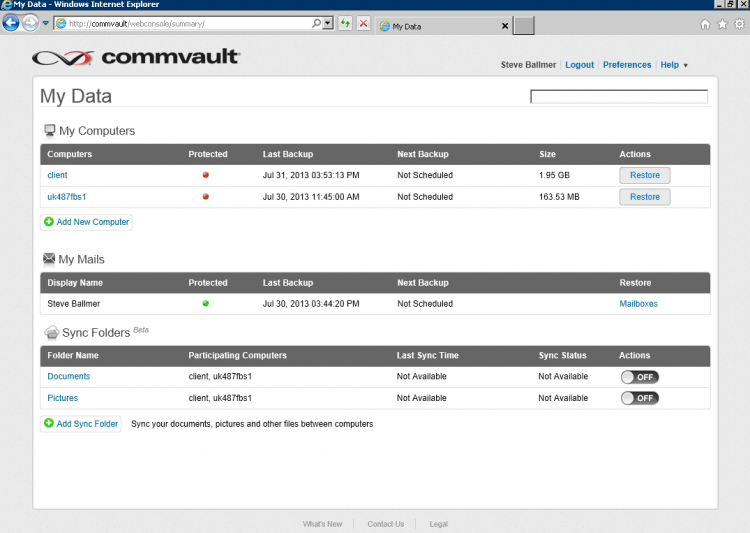Screen dimensions: 750x533
Task: Click the Computers column header
Action: 69,154
